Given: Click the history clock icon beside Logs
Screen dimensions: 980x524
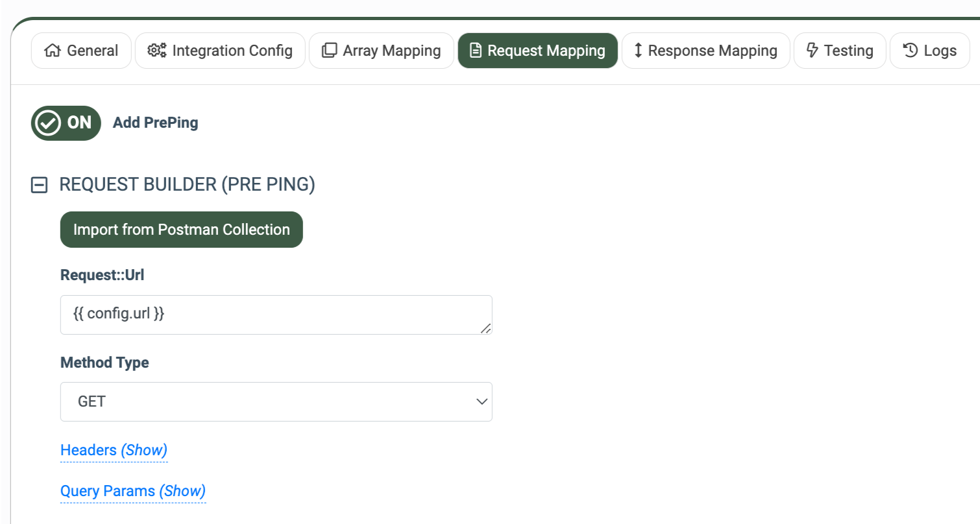Looking at the screenshot, I should [x=910, y=50].
